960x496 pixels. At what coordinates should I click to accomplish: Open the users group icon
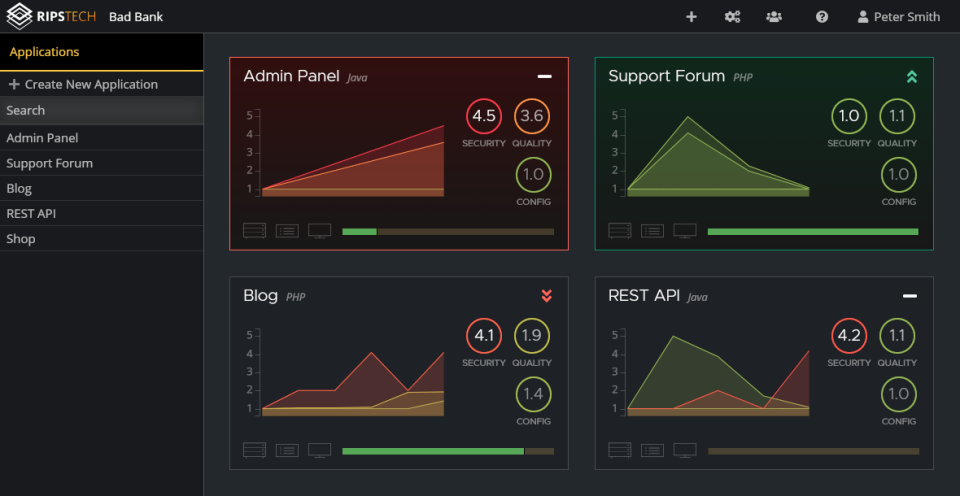[x=774, y=17]
